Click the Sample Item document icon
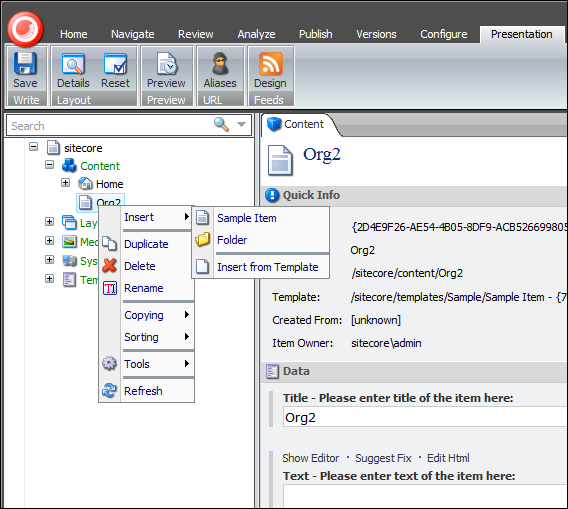568x509 pixels. click(x=202, y=218)
